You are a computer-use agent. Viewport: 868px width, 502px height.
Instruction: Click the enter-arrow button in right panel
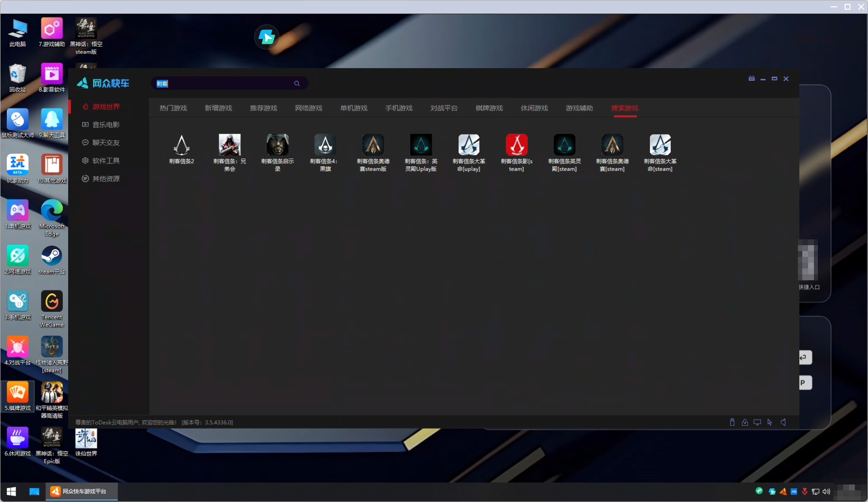[x=804, y=358]
